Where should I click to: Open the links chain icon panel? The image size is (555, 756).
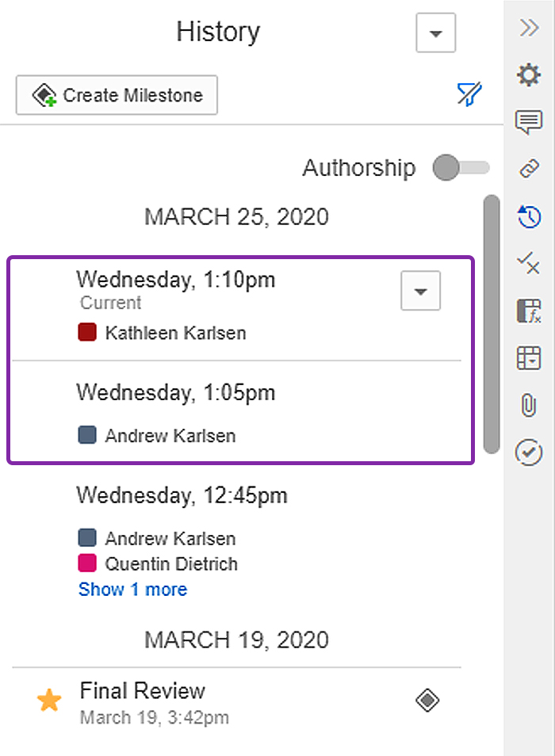529,170
